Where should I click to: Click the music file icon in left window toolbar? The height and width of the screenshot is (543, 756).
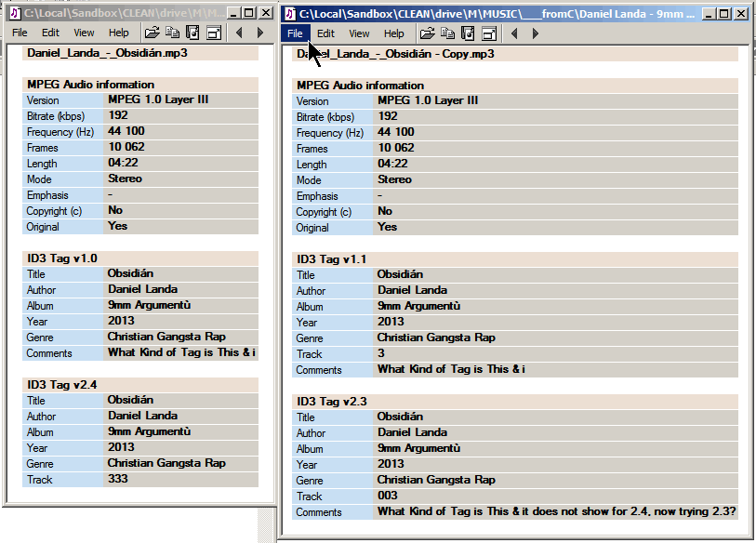coord(192,33)
